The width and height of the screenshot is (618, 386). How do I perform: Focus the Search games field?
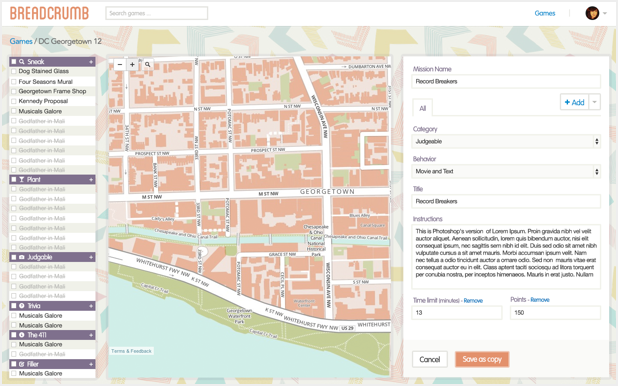[x=156, y=13]
